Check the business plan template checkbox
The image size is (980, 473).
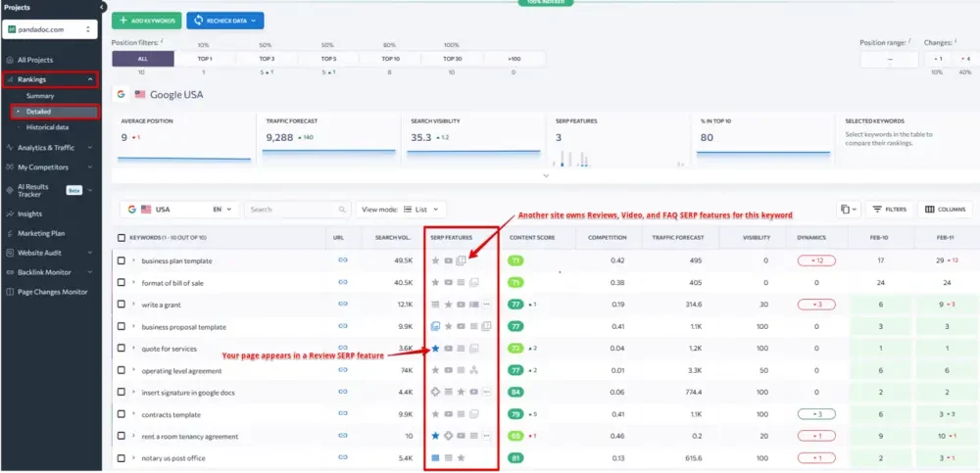click(122, 260)
